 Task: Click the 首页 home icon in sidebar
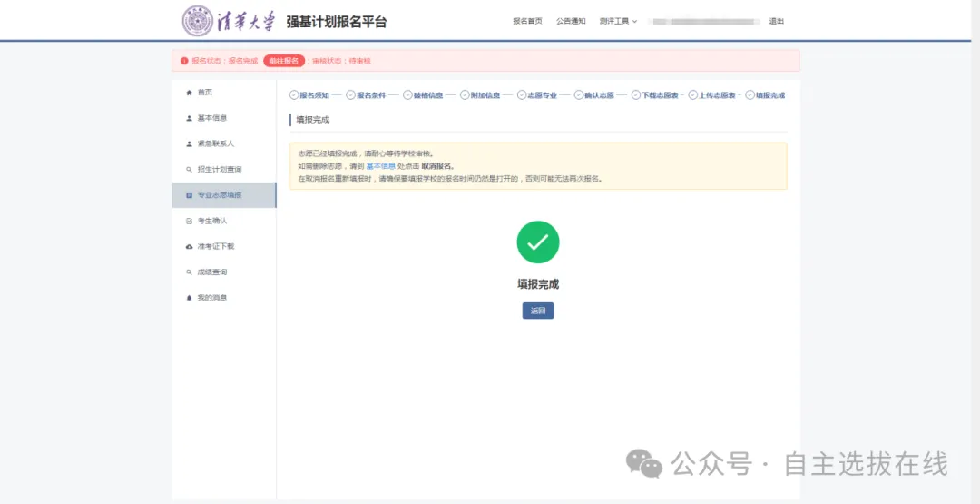pos(189,93)
